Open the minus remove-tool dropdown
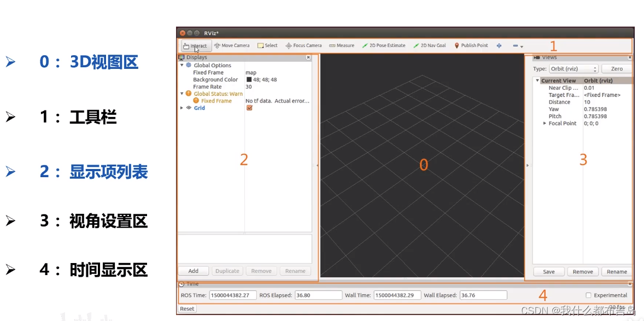This screenshot has height=321, width=644. (518, 46)
